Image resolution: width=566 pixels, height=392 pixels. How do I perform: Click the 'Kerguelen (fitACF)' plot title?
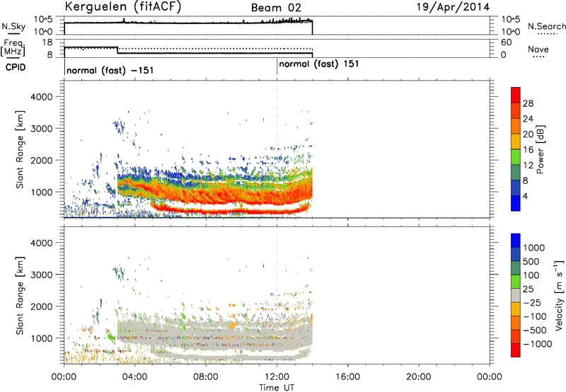[x=122, y=6]
